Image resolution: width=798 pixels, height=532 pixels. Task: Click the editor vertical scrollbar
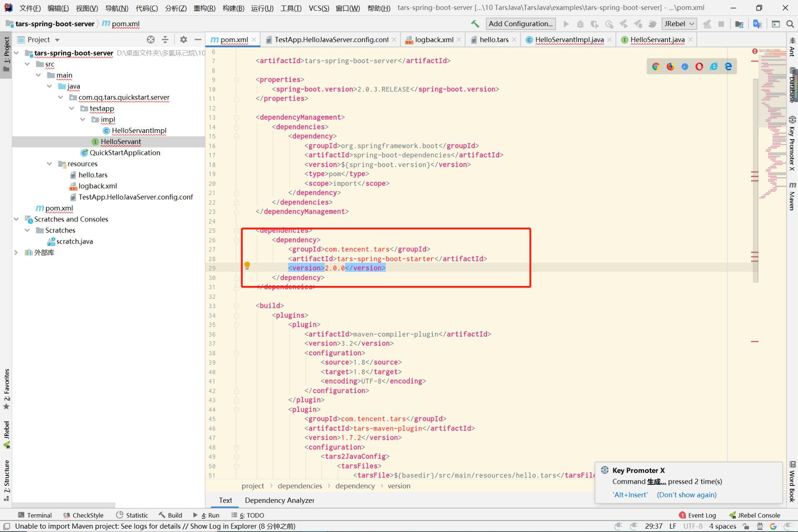coord(755,166)
